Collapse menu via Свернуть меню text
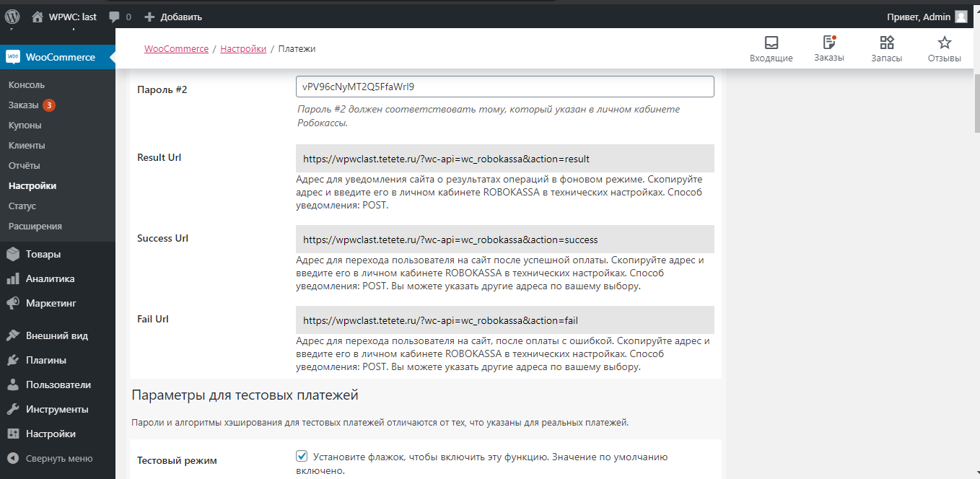Screen dimensions: 980x479 [59, 458]
